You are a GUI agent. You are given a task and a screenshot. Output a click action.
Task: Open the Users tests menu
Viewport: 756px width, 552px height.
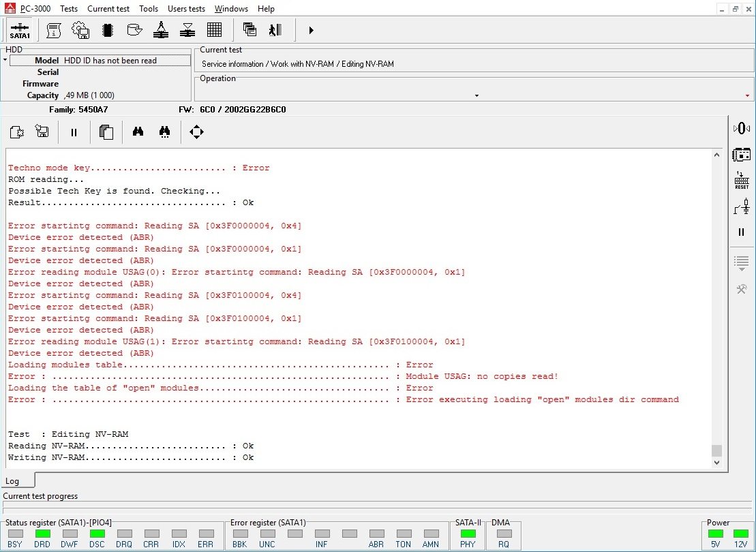tap(186, 9)
